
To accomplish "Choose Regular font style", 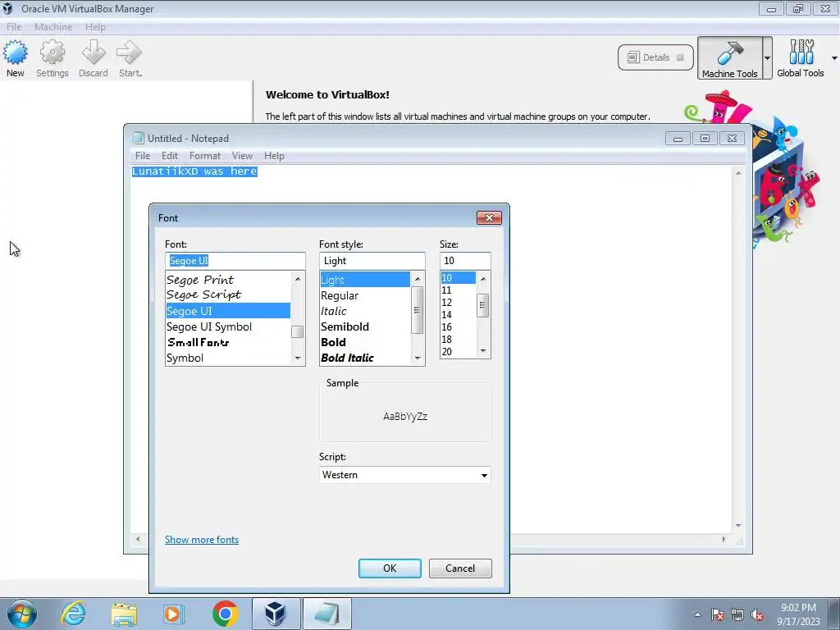I will [365, 295].
